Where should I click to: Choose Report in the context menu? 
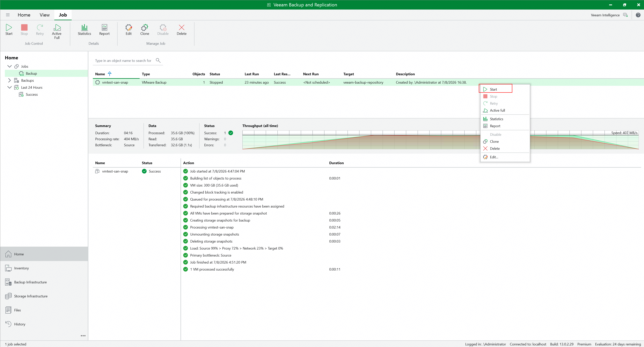pyautogui.click(x=505, y=126)
